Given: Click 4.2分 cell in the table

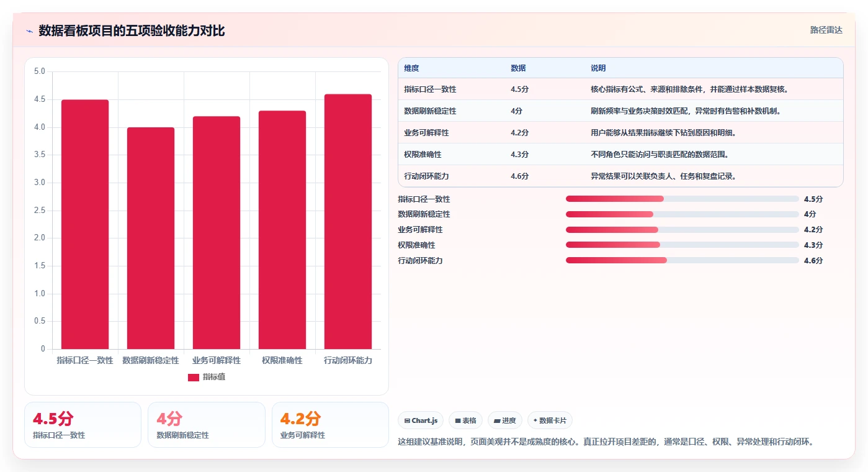Looking at the screenshot, I should click(519, 133).
